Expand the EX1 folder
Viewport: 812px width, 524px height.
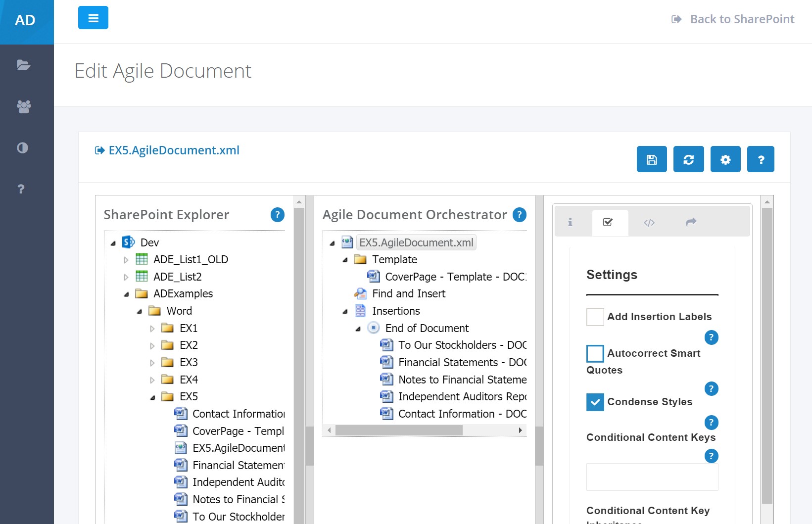click(152, 329)
